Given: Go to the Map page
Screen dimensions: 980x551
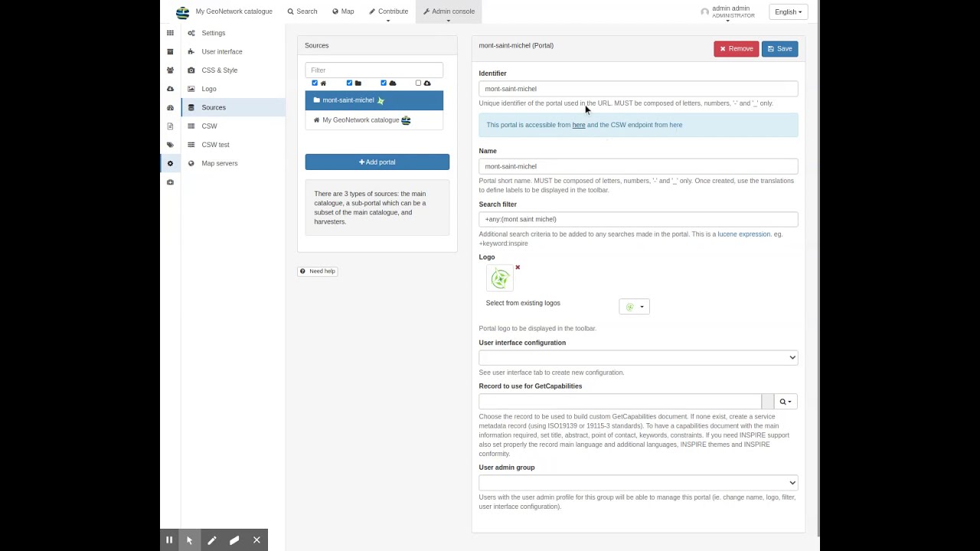Looking at the screenshot, I should [343, 11].
